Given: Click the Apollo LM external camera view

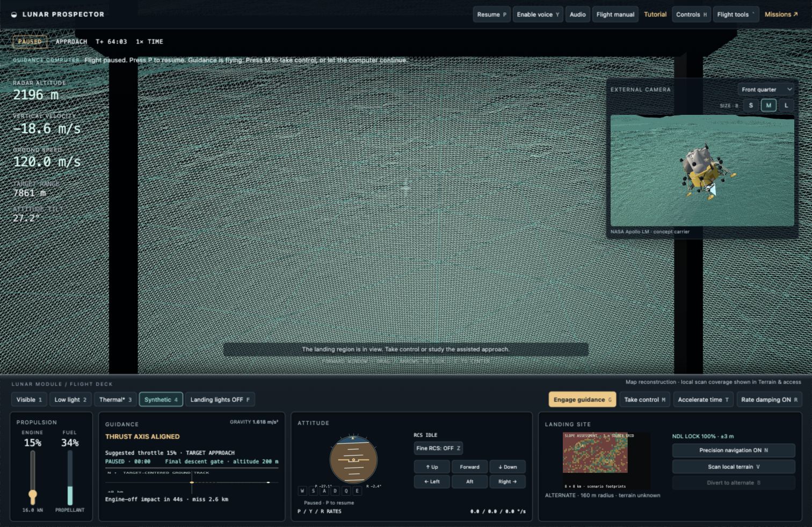Looking at the screenshot, I should pyautogui.click(x=702, y=170).
